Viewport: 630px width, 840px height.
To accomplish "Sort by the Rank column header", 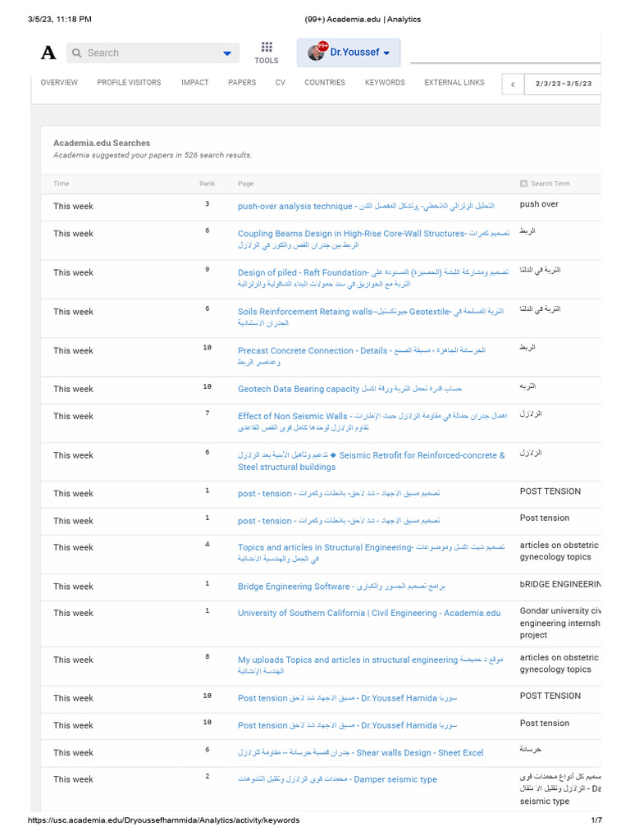I will (x=207, y=184).
